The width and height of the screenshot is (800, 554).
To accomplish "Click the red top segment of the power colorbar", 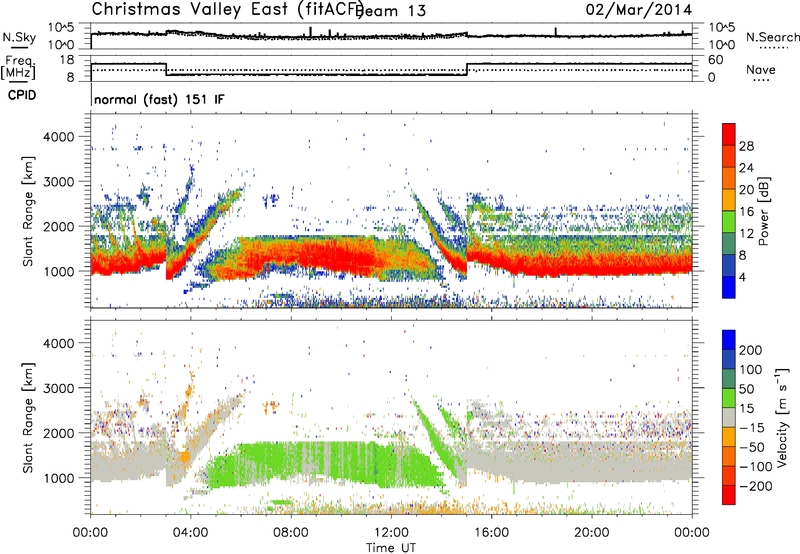I will (729, 134).
